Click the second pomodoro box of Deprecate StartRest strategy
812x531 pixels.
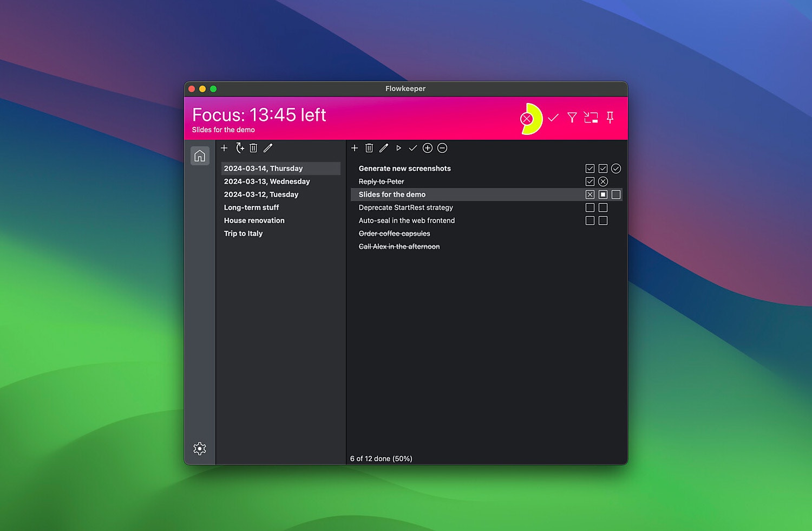(x=603, y=208)
